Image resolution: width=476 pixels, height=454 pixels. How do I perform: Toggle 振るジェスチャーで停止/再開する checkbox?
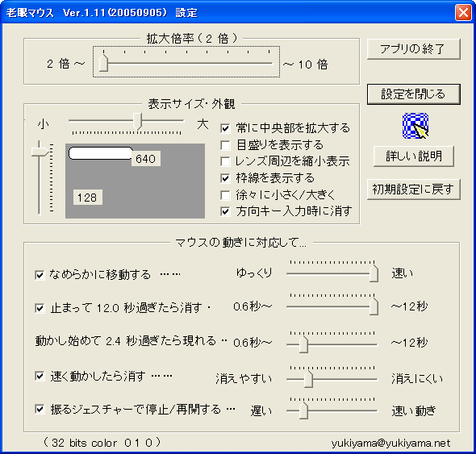click(x=40, y=410)
